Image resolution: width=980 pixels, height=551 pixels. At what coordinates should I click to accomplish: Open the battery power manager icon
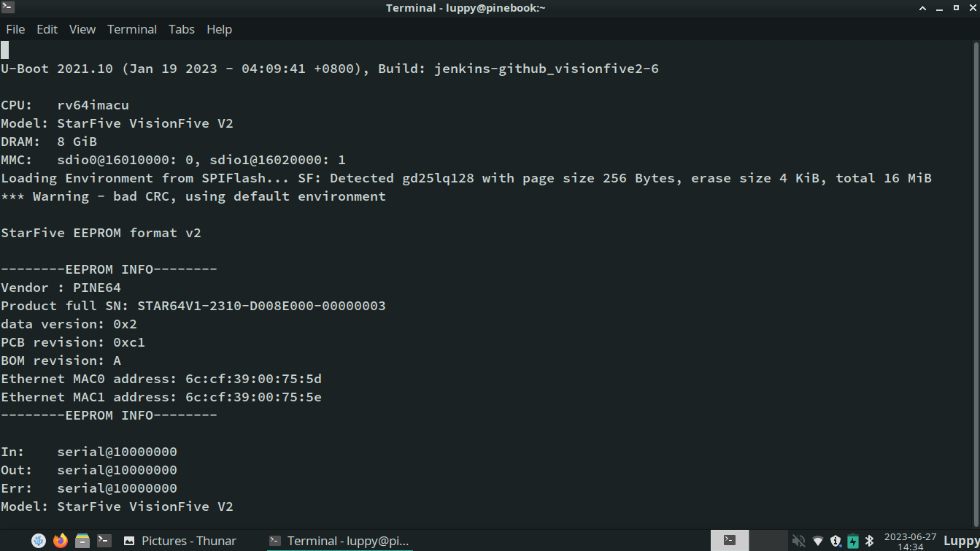point(852,541)
